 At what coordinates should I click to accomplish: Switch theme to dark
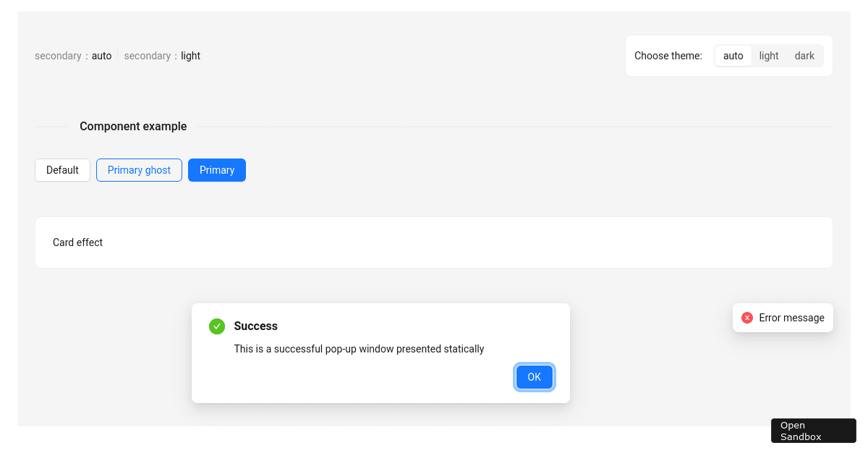(804, 56)
